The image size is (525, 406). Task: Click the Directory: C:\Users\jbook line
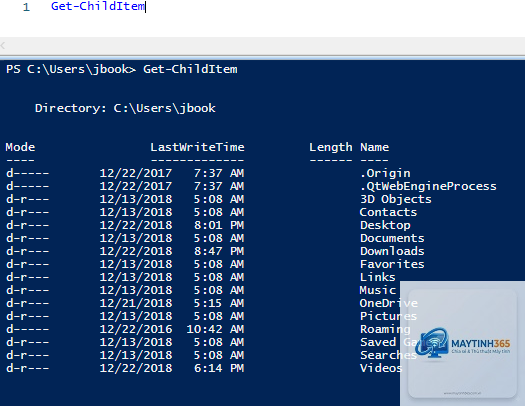tap(125, 108)
